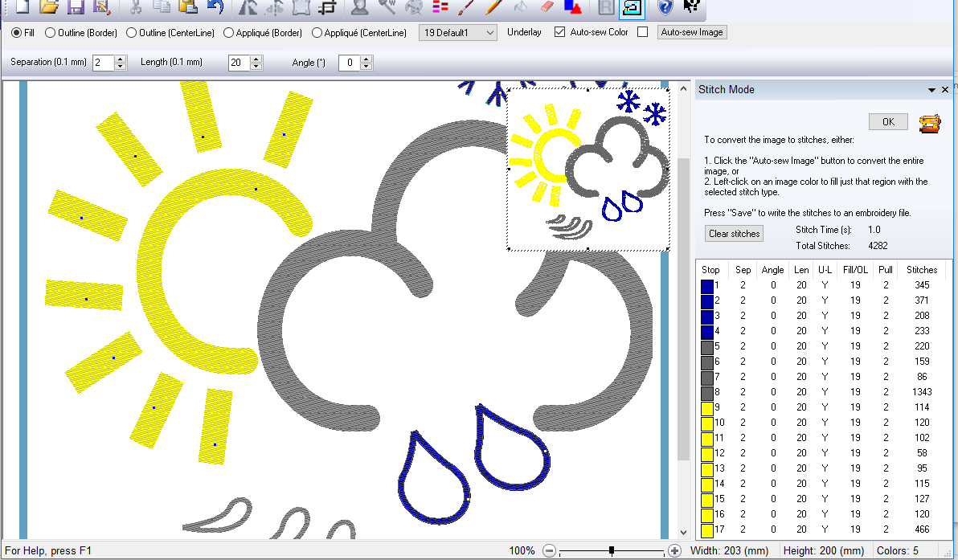The width and height of the screenshot is (958, 560).
Task: Close the Stitch Mode panel
Action: (x=945, y=90)
